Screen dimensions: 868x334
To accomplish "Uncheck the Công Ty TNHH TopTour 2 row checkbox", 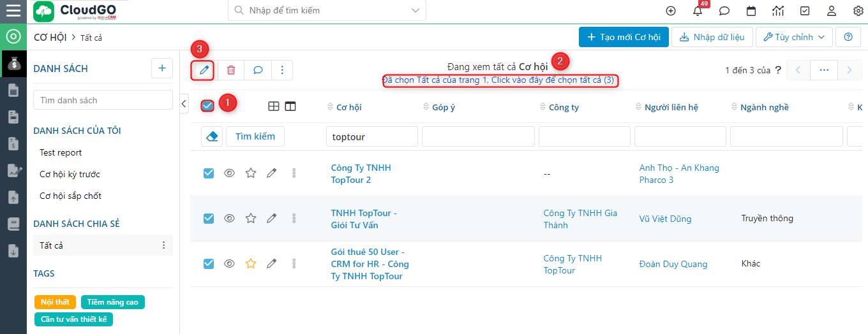I will (x=209, y=173).
